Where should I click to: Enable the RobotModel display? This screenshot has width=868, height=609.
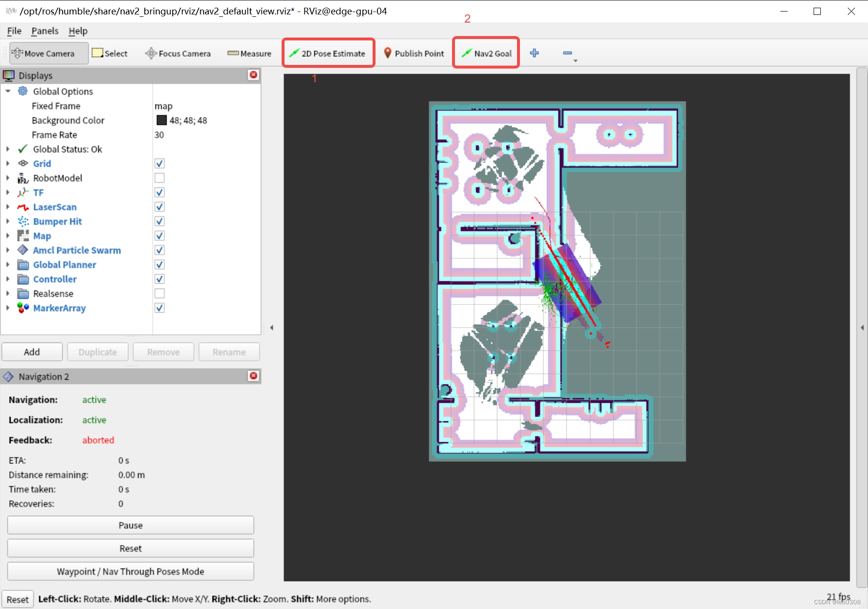(159, 178)
